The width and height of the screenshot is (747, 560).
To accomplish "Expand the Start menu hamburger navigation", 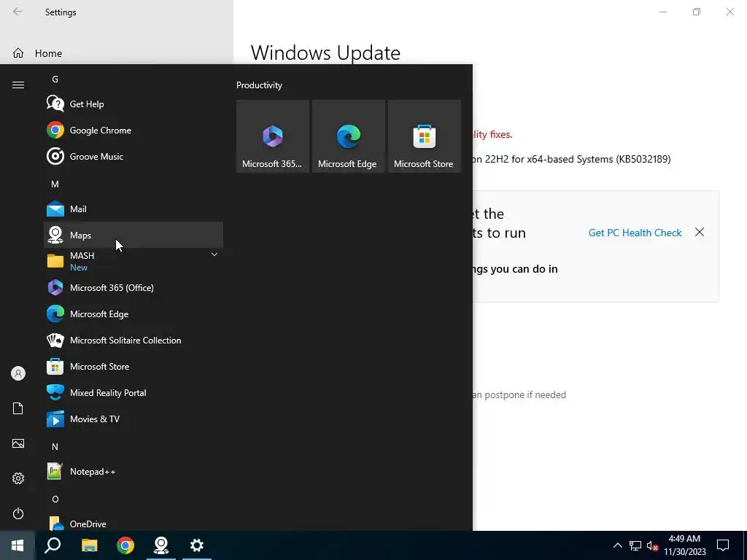I will (18, 85).
